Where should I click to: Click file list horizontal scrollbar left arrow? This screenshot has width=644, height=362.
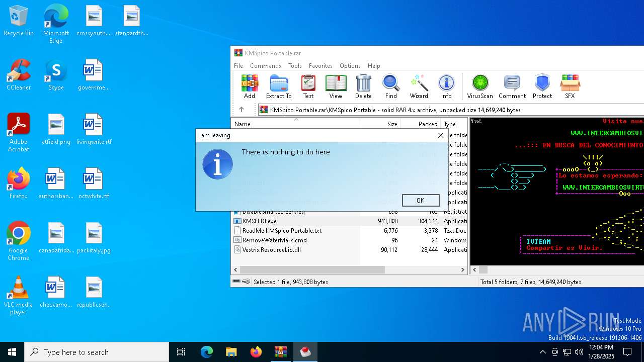[x=236, y=270]
